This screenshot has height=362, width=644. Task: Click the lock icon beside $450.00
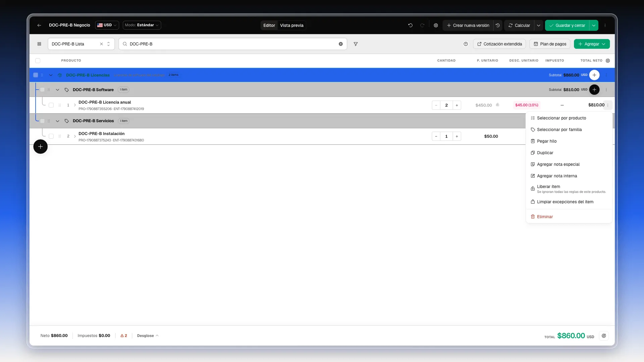click(497, 105)
